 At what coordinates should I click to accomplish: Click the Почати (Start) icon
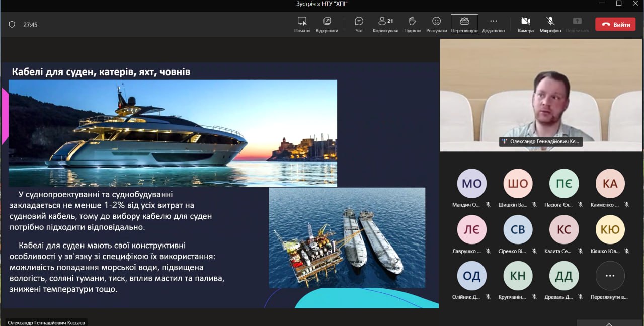(x=302, y=21)
